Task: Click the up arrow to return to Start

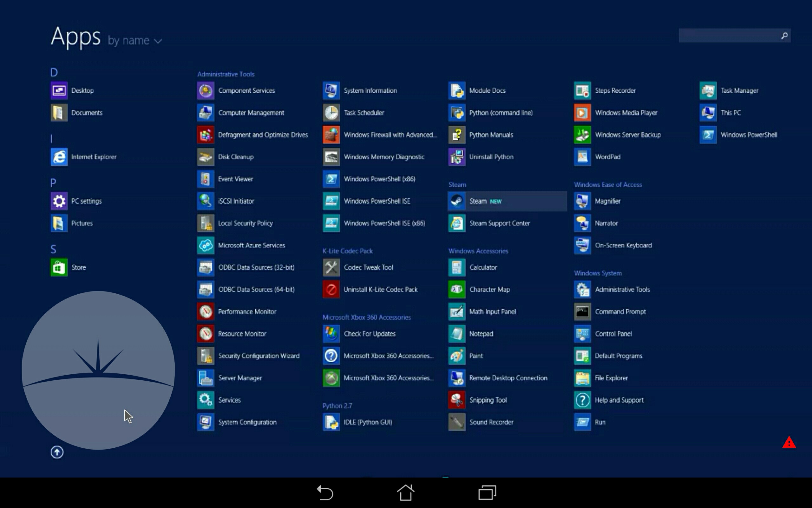Action: pyautogui.click(x=57, y=452)
